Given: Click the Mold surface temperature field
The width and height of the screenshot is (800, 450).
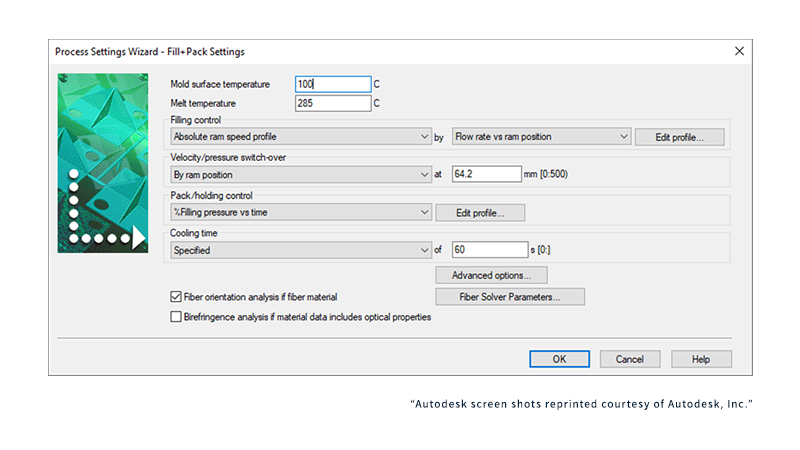Looking at the screenshot, I should click(x=333, y=84).
